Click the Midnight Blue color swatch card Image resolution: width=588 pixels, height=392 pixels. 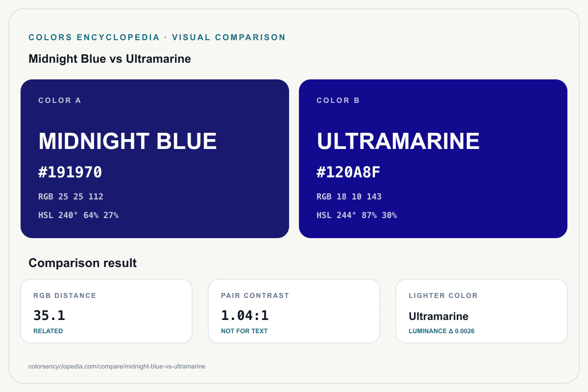[x=155, y=159]
